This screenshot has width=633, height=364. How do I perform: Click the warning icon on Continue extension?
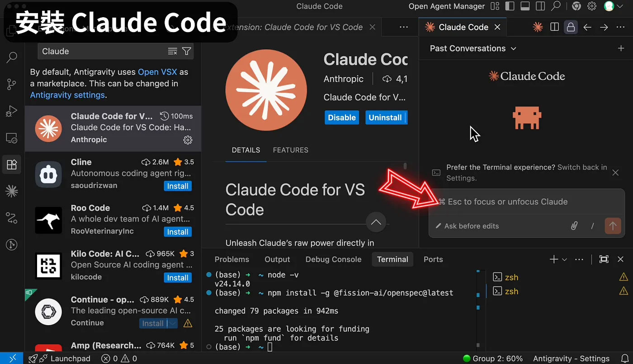[187, 323]
